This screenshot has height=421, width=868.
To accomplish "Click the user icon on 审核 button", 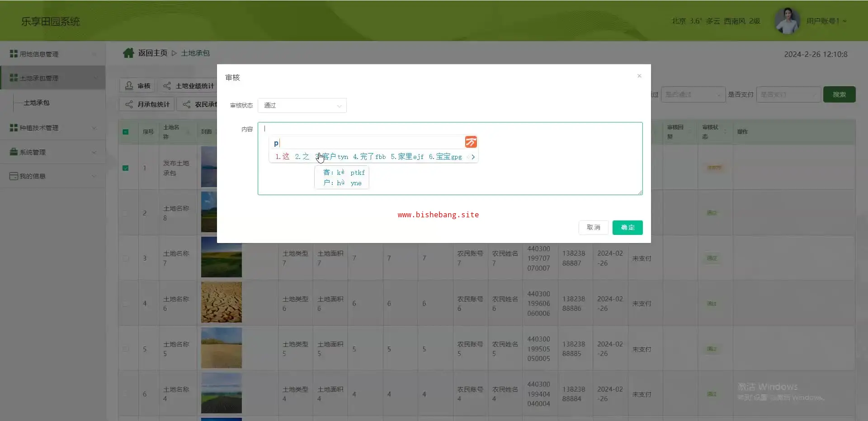I will [129, 86].
